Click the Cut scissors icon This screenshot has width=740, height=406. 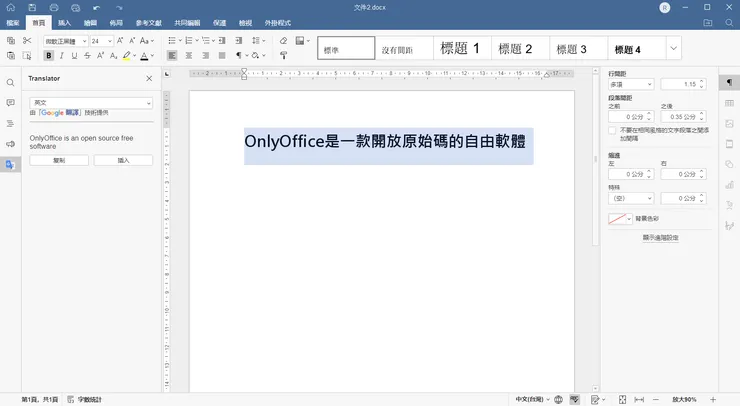[27, 41]
